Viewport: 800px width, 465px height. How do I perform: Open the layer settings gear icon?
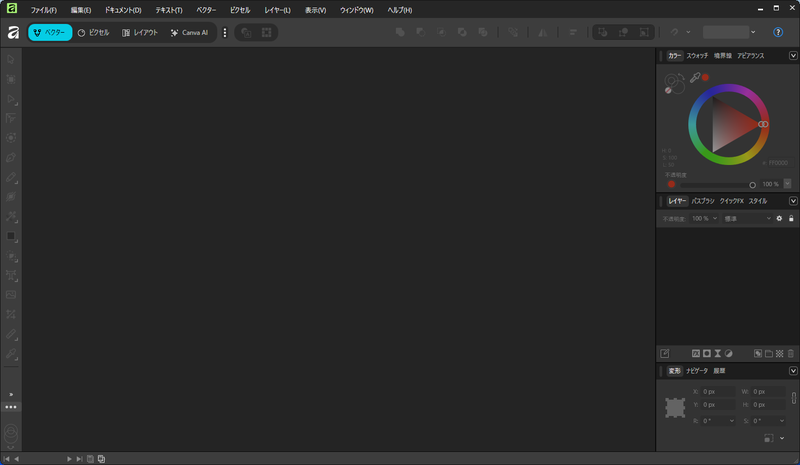point(779,218)
